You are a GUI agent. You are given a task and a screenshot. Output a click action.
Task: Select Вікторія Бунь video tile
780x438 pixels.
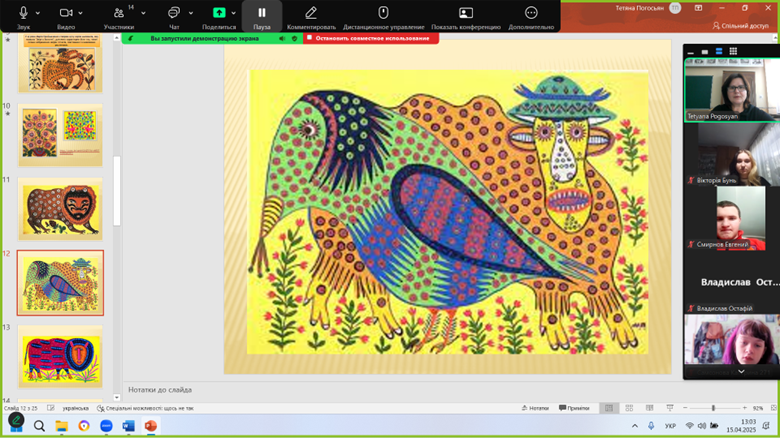pyautogui.click(x=732, y=154)
